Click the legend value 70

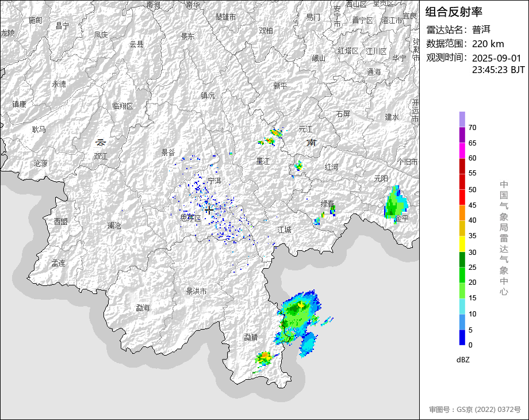click(x=472, y=127)
